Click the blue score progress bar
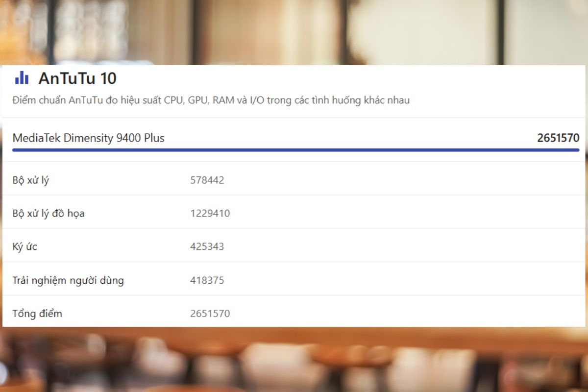Viewport: 588px width, 392px height. tap(296, 150)
